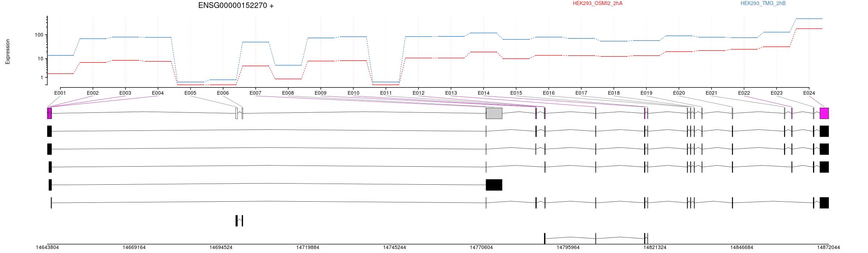Click exon label E014
This screenshot has height=253, width=868.
tap(484, 93)
